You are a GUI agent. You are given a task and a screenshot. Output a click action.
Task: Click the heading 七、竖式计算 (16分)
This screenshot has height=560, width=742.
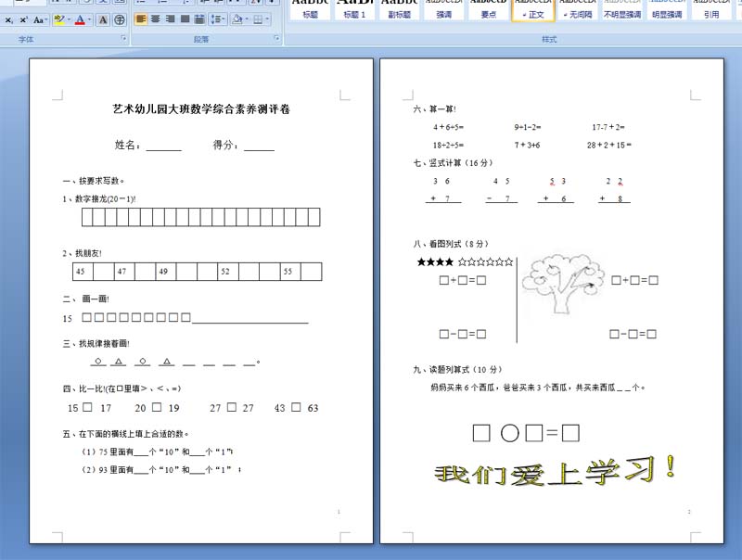(453, 163)
